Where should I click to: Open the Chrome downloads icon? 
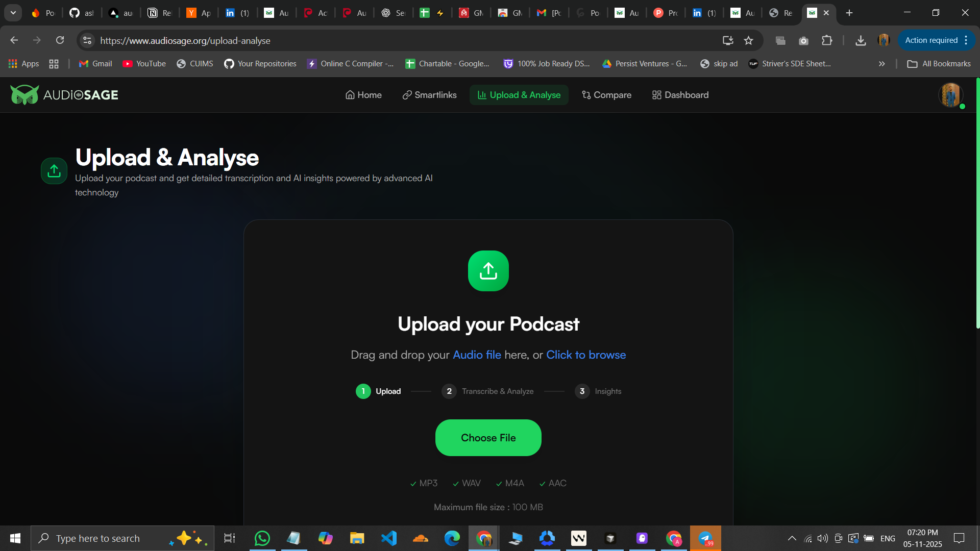click(x=861, y=40)
